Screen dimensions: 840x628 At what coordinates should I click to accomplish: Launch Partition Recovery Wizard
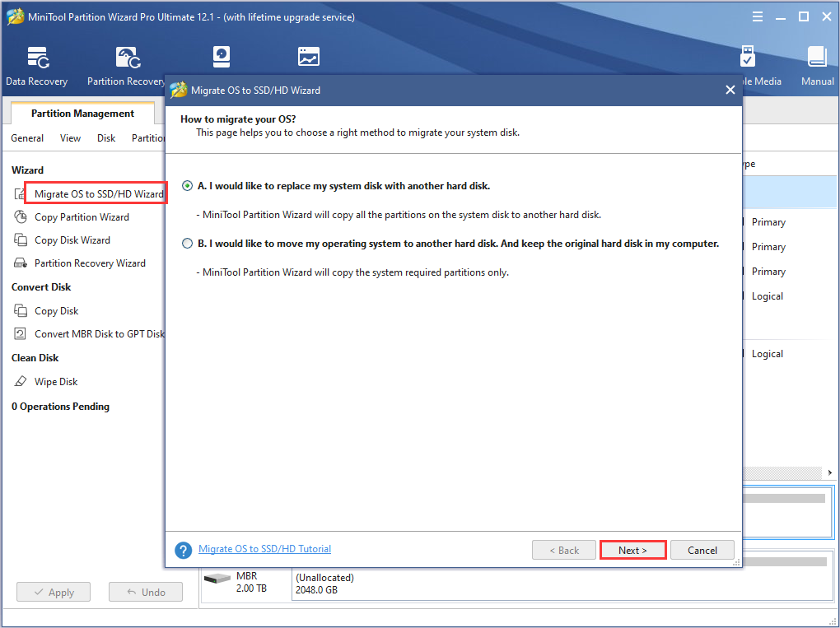pos(90,263)
